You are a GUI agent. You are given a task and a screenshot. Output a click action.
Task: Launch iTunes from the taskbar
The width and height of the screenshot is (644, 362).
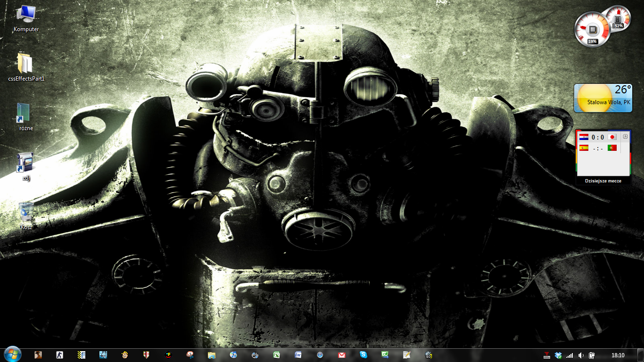tap(233, 355)
